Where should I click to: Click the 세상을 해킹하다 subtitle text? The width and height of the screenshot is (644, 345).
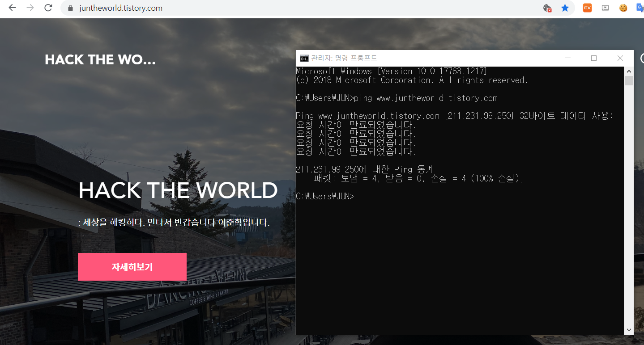coord(174,223)
